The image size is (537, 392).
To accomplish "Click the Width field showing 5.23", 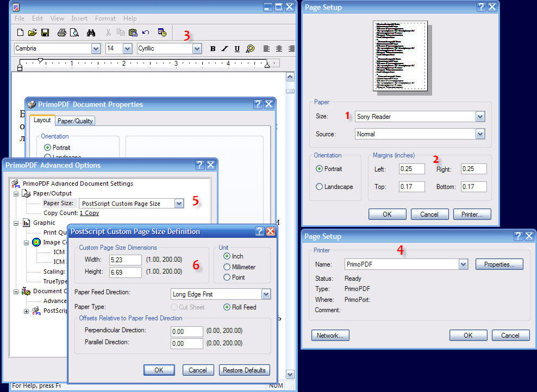I will (126, 260).
